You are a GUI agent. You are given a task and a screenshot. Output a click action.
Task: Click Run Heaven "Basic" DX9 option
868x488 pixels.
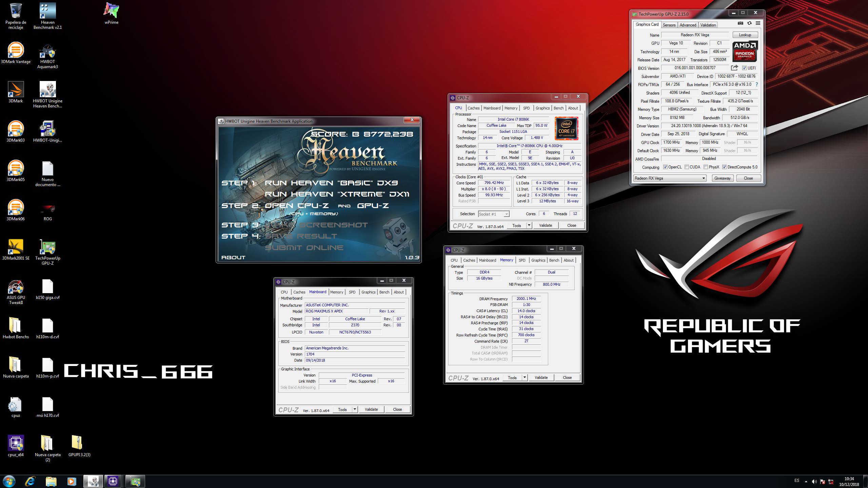tap(331, 183)
